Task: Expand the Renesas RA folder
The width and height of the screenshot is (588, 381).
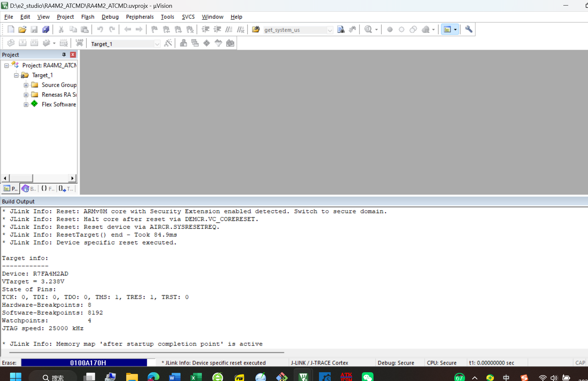Action: [26, 95]
